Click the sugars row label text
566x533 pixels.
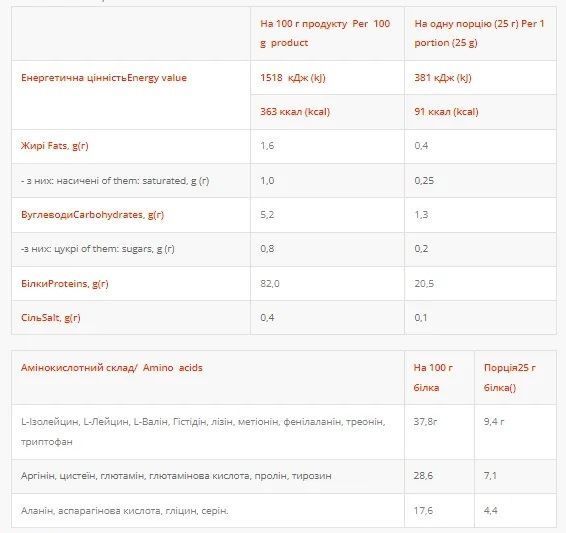(x=97, y=249)
